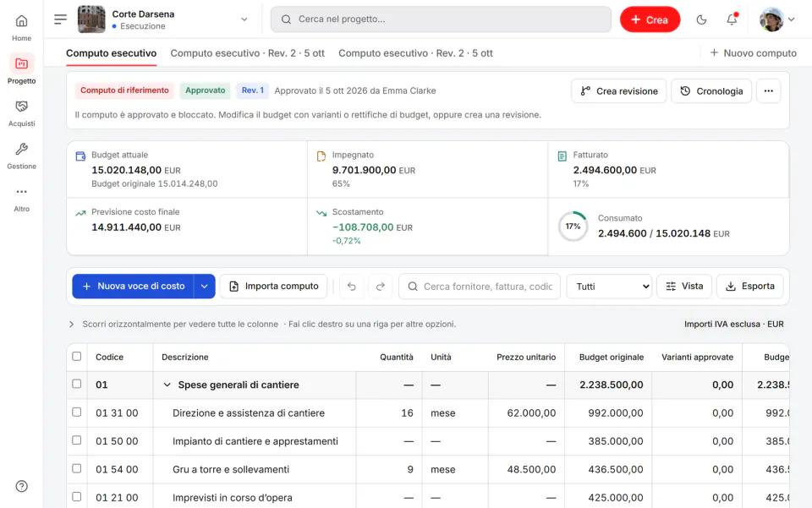Image resolution: width=812 pixels, height=508 pixels.
Task: Go to Home in the sidebar
Action: pos(22,27)
